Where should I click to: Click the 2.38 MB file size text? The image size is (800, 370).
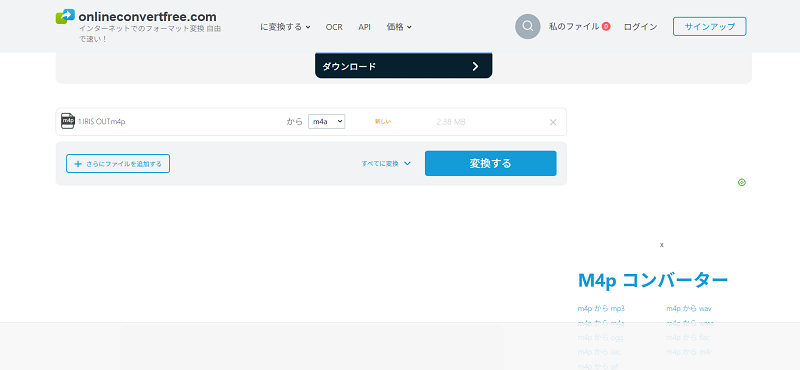(451, 122)
